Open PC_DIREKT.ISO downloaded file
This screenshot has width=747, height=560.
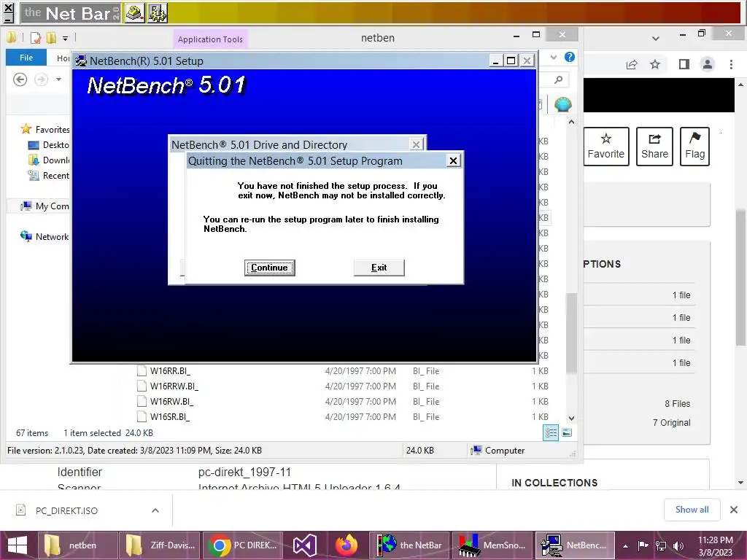pos(66,510)
